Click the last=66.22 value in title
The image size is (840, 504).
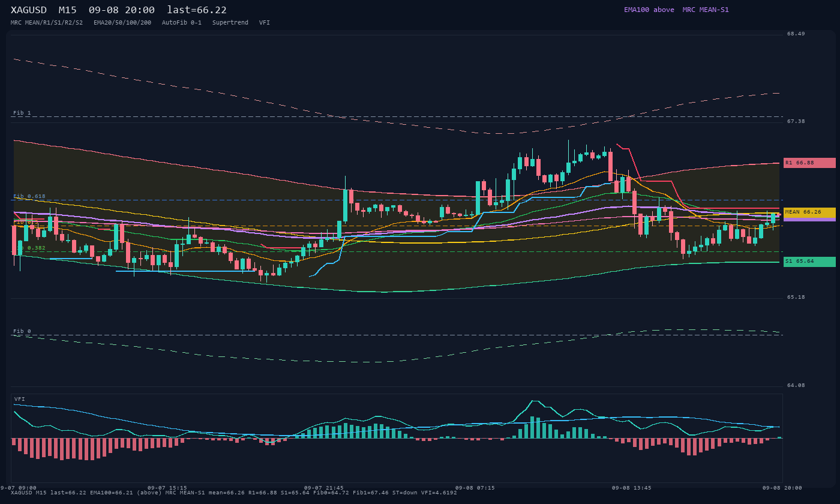click(x=197, y=10)
